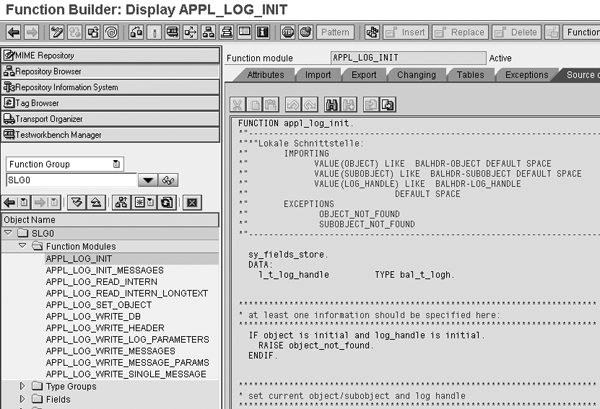Click the hierarchy icon in the object tree toolbar
Viewport: 600px width, 409px height.
click(x=122, y=202)
